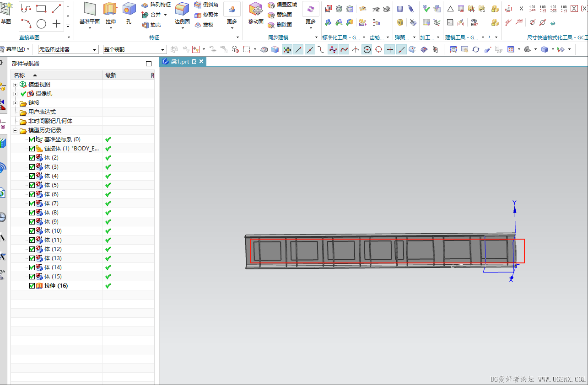Click the 删除面 delete face tool
588x385 pixels.
(x=280, y=25)
